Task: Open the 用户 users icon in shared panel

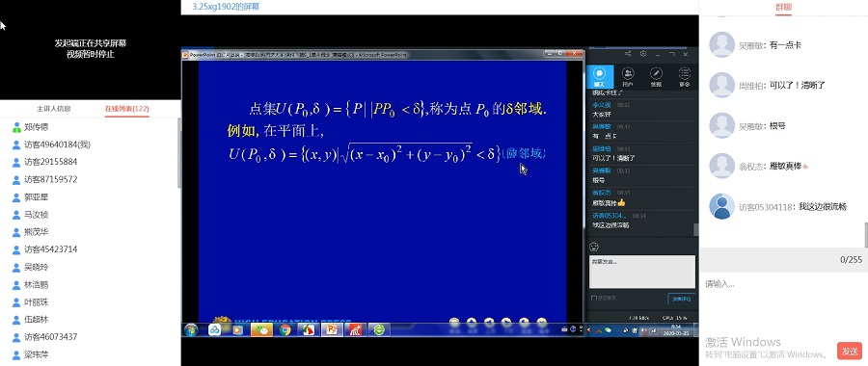Action: (x=628, y=77)
